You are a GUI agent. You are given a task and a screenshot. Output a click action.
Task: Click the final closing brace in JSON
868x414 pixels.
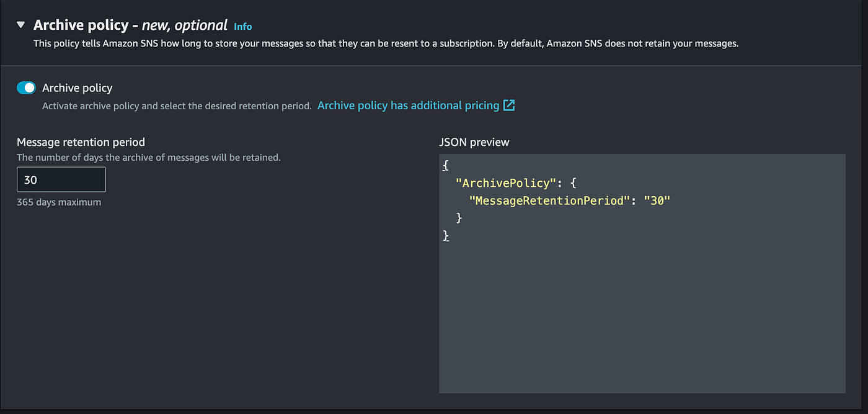coord(445,235)
